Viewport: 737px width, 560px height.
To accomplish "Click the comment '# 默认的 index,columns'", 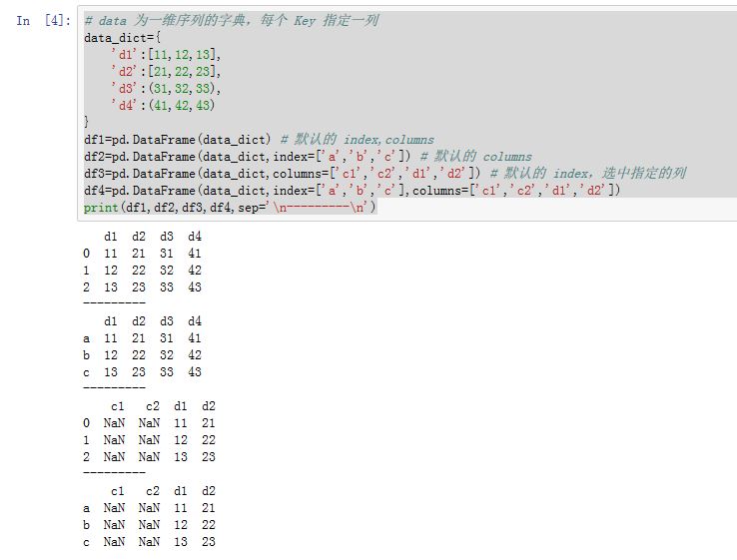I will [x=358, y=140].
